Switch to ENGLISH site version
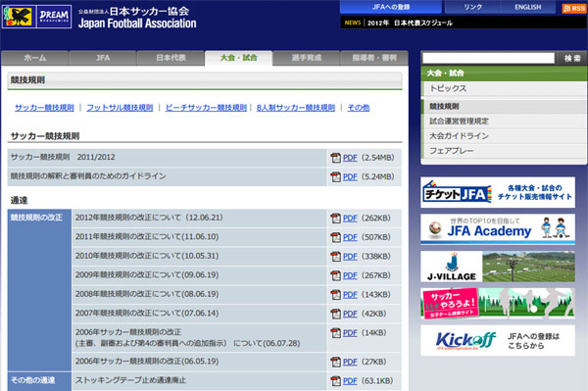588x391 pixels. coord(527,7)
